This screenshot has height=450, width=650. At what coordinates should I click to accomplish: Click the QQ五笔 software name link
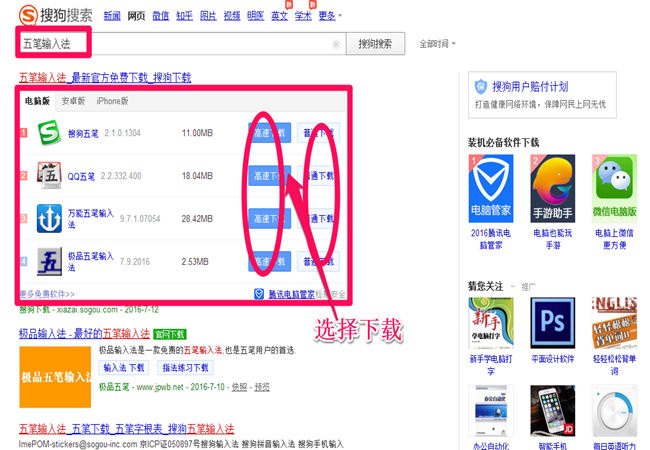click(x=81, y=177)
